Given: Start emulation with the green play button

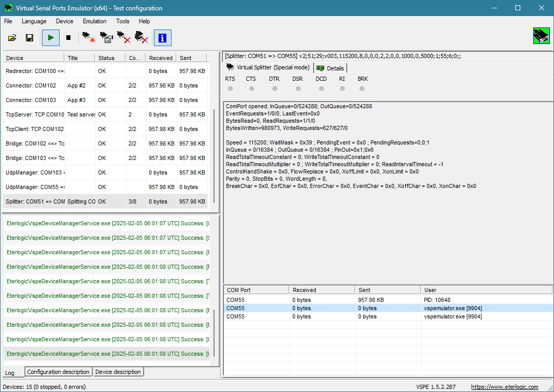Looking at the screenshot, I should point(50,38).
